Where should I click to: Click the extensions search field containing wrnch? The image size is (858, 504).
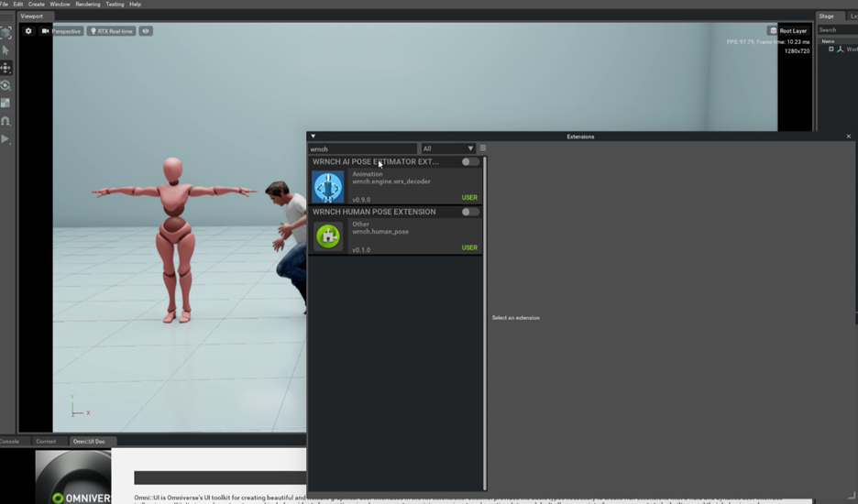(x=362, y=148)
